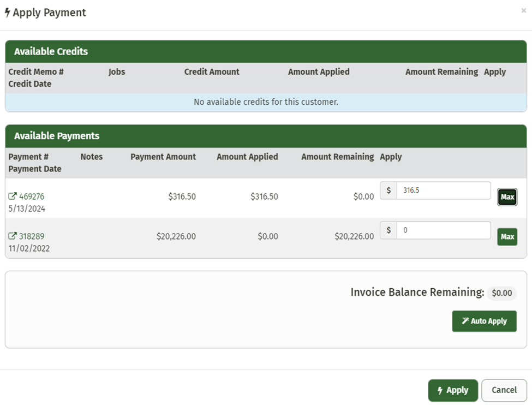Focus the apply amount field showing 316.5

tap(443, 190)
